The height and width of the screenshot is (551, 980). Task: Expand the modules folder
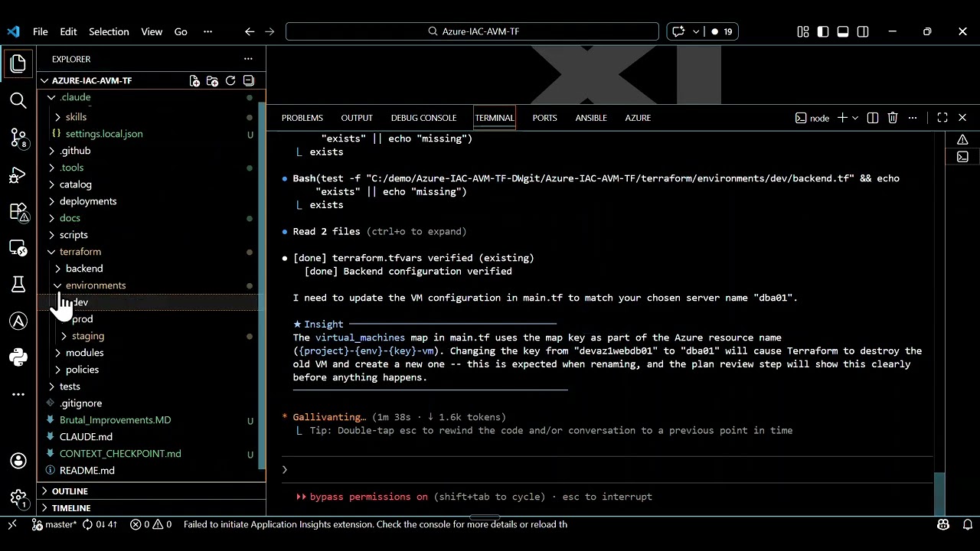tap(84, 353)
